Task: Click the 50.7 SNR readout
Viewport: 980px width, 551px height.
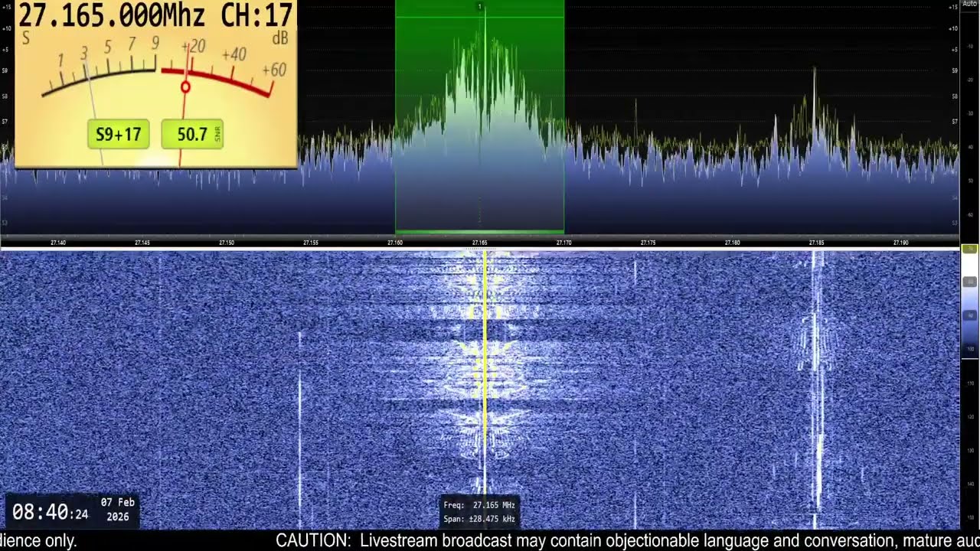Action: [x=192, y=135]
